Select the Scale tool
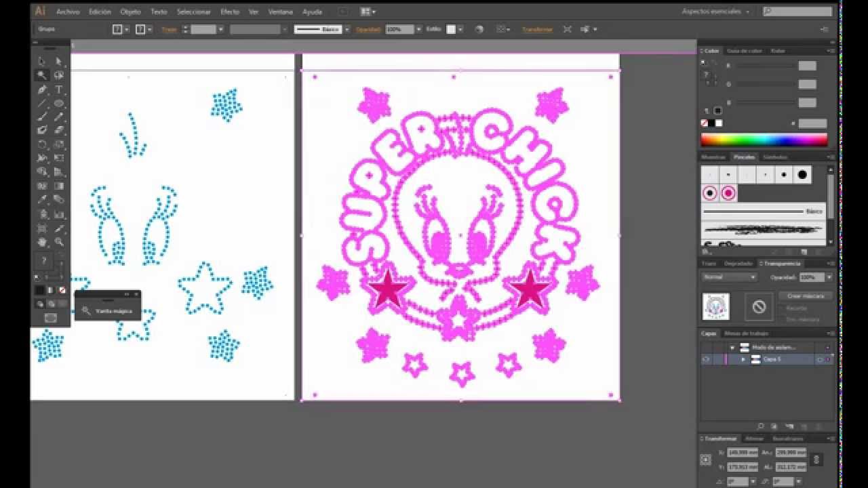Viewport: 868px width, 488px height. pos(59,144)
